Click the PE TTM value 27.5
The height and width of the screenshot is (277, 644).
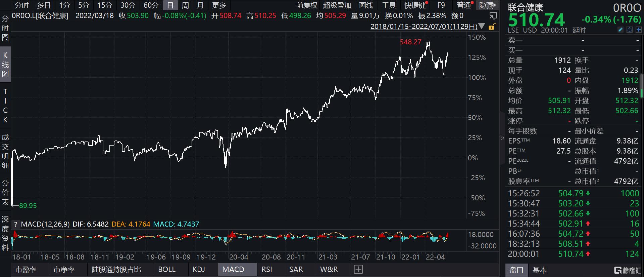(563, 151)
